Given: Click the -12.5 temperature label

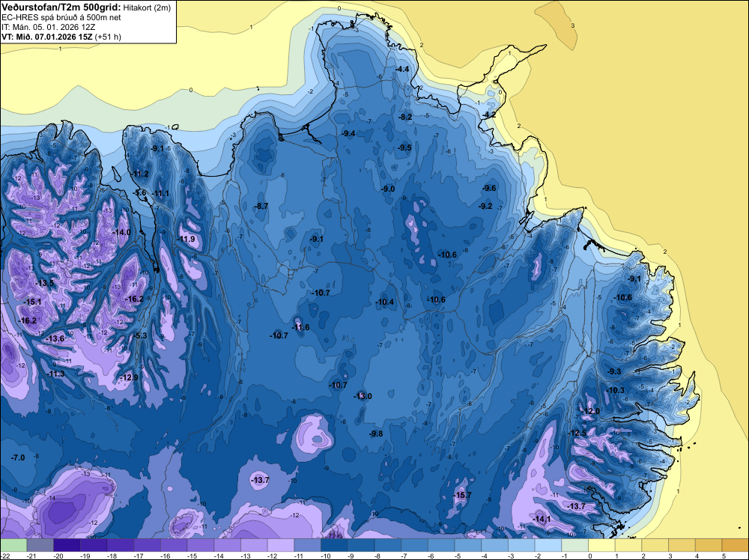Looking at the screenshot, I should pos(577,433).
